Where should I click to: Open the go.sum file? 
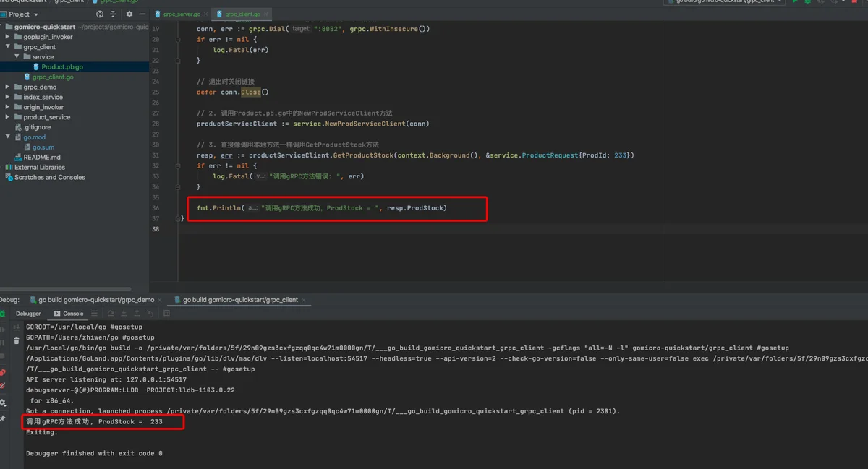(x=43, y=147)
